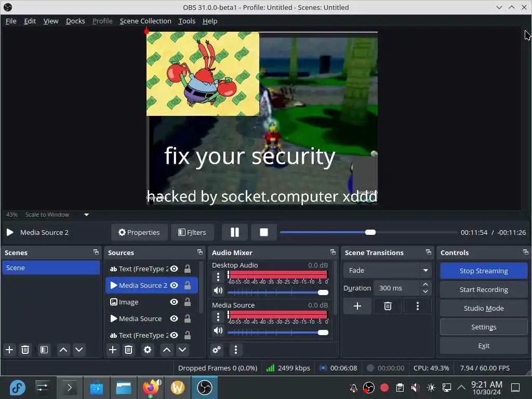Image resolution: width=532 pixels, height=399 pixels.
Task: Click the transition Duration 300 ms field
Action: pos(397,288)
